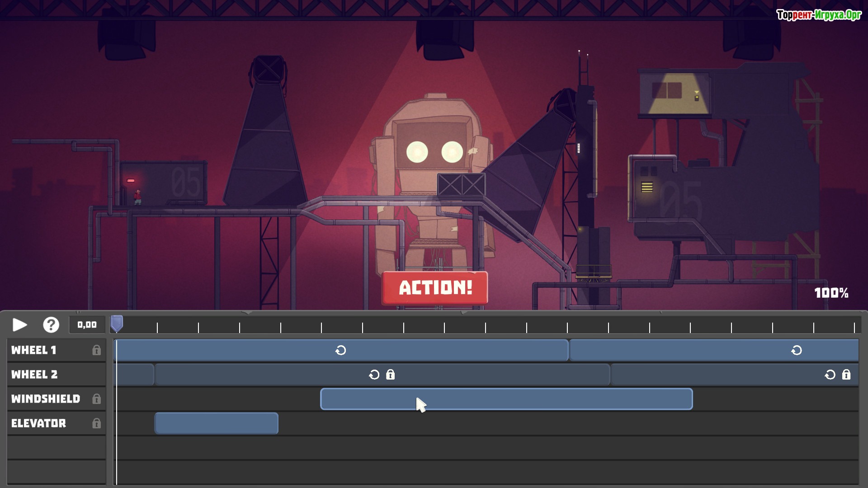Viewport: 868px width, 488px height.
Task: Select the Wheel 2 track label
Action: point(34,375)
